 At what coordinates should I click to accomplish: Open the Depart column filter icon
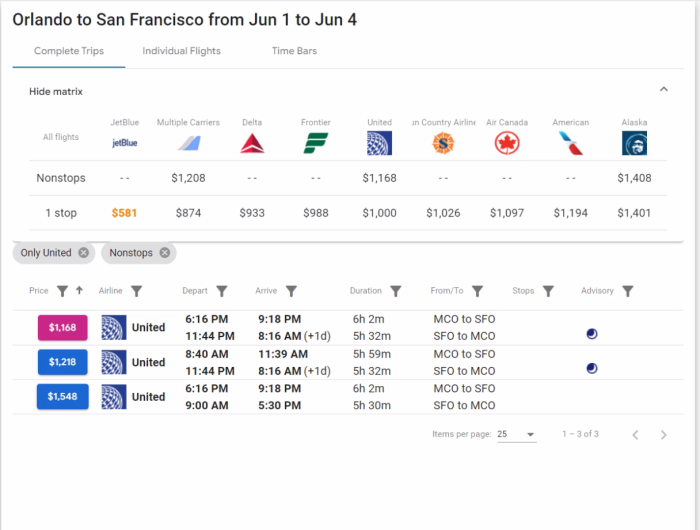(x=222, y=291)
